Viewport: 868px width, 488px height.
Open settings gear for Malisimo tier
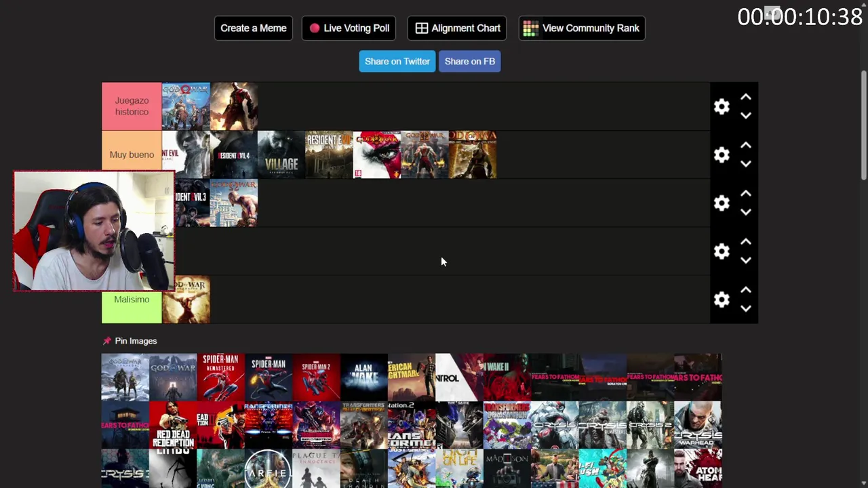click(722, 300)
